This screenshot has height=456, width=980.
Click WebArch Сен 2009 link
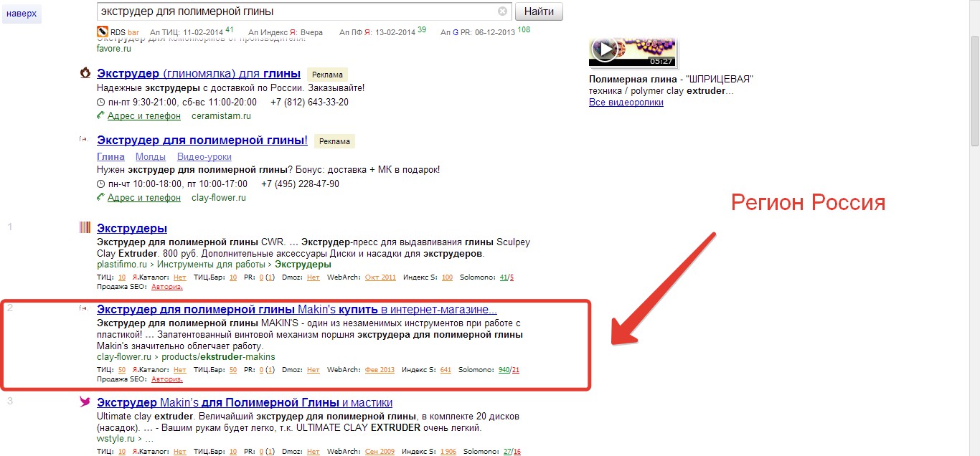[380, 452]
